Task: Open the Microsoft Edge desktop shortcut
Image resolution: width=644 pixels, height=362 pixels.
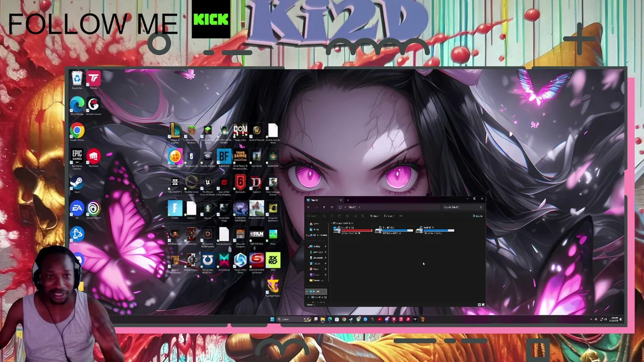Action: pyautogui.click(x=77, y=106)
